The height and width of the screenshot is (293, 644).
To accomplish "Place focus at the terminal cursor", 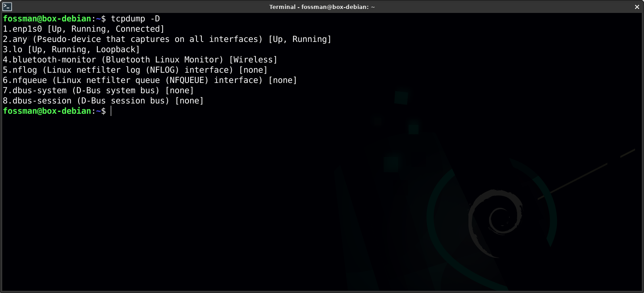I will click(x=111, y=111).
